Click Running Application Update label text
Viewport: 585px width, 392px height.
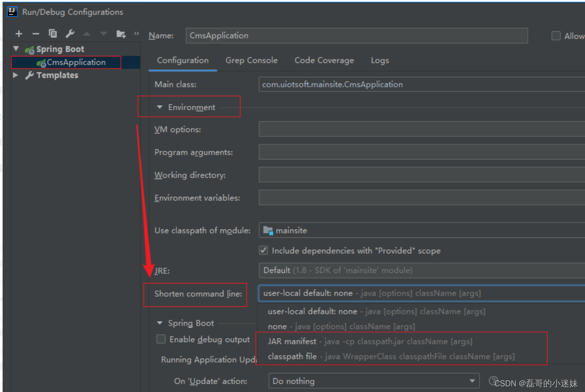point(209,359)
